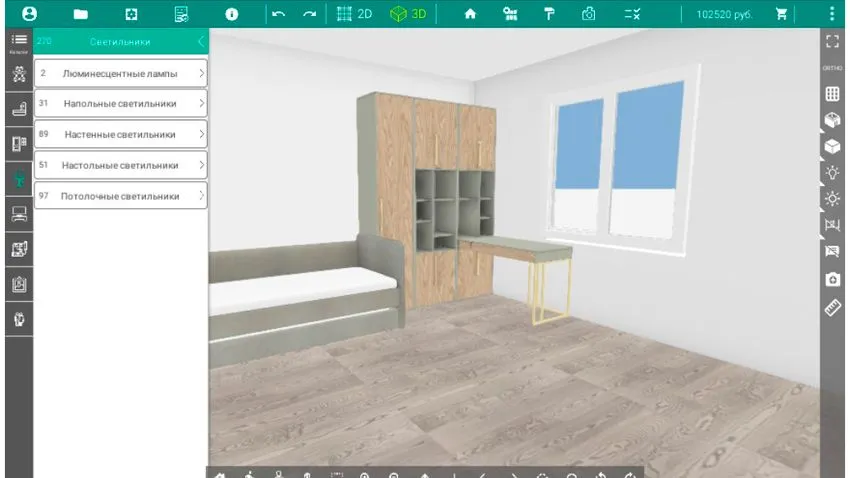
Task: Open the user account profile icon
Action: [x=29, y=14]
